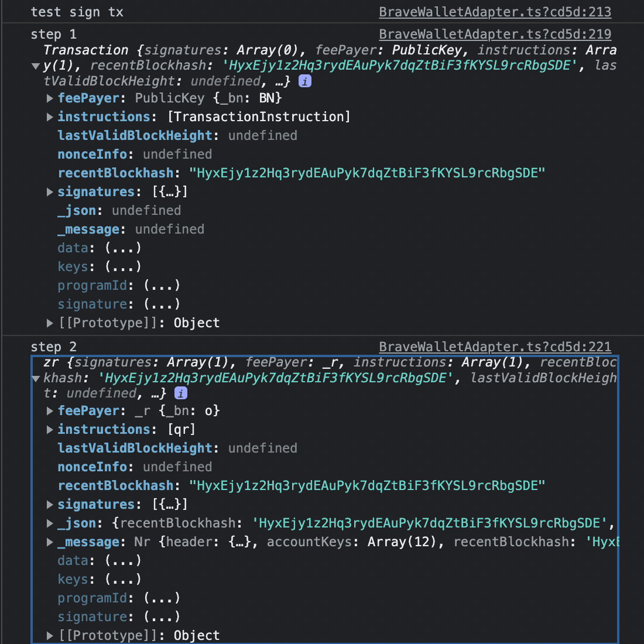Expand signatures in the step 1 object
Viewport: 644px width, 644px height.
pos(50,191)
